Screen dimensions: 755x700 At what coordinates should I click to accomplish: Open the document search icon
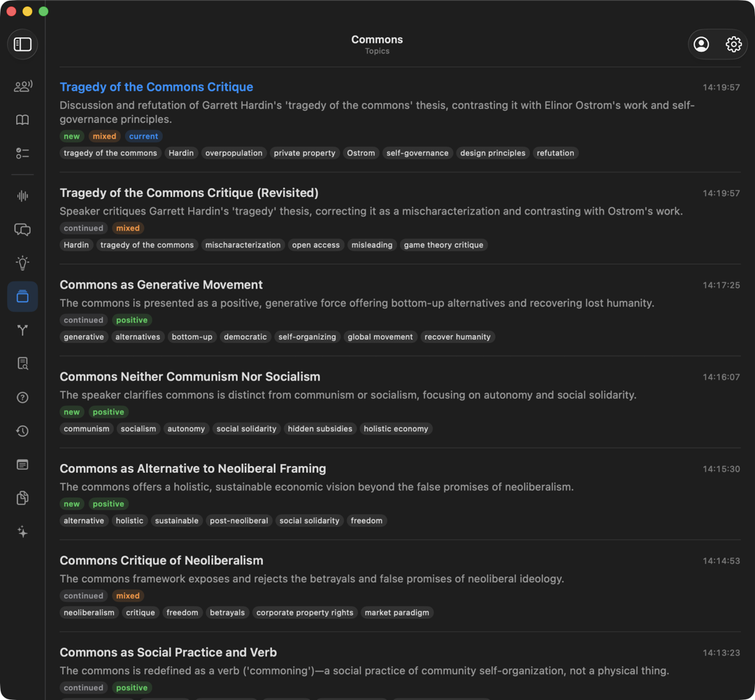[22, 364]
